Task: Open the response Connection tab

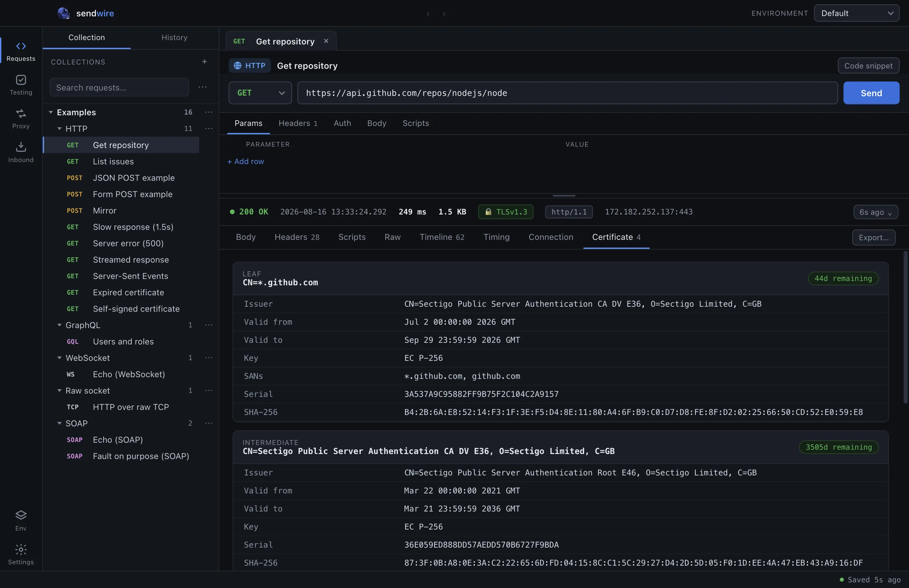Action: (x=551, y=237)
